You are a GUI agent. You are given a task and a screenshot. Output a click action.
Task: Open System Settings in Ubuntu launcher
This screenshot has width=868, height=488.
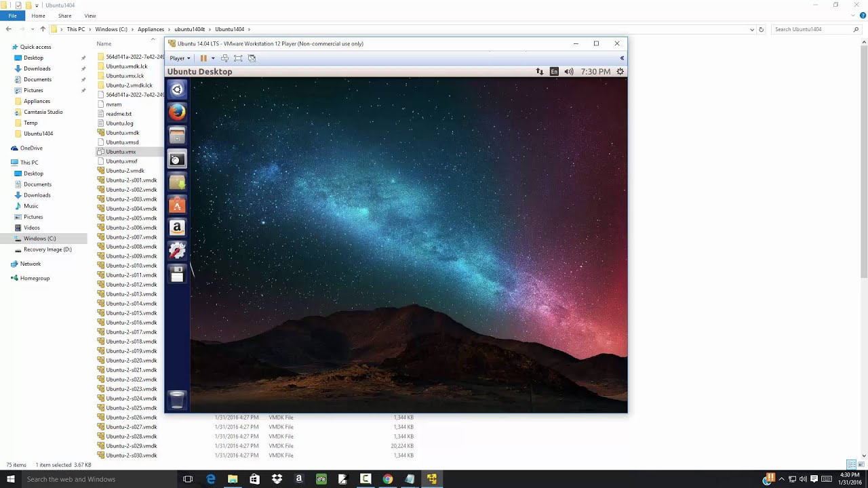[177, 251]
